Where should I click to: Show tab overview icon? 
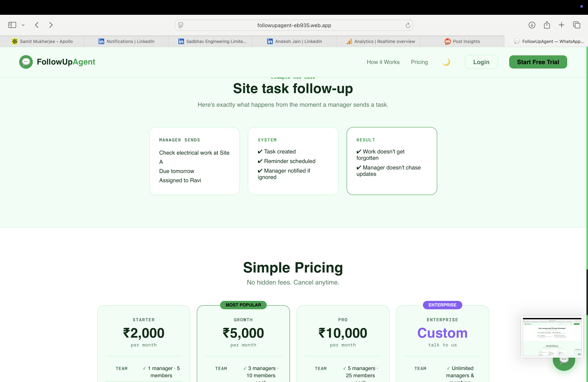point(577,25)
